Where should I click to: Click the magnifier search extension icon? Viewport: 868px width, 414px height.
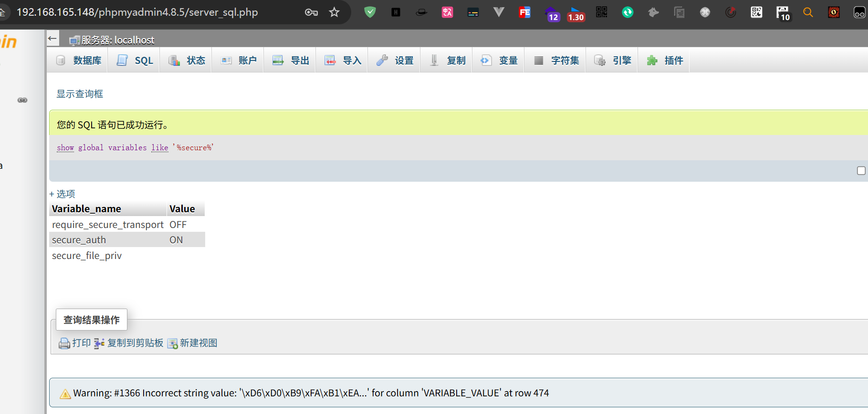click(808, 12)
